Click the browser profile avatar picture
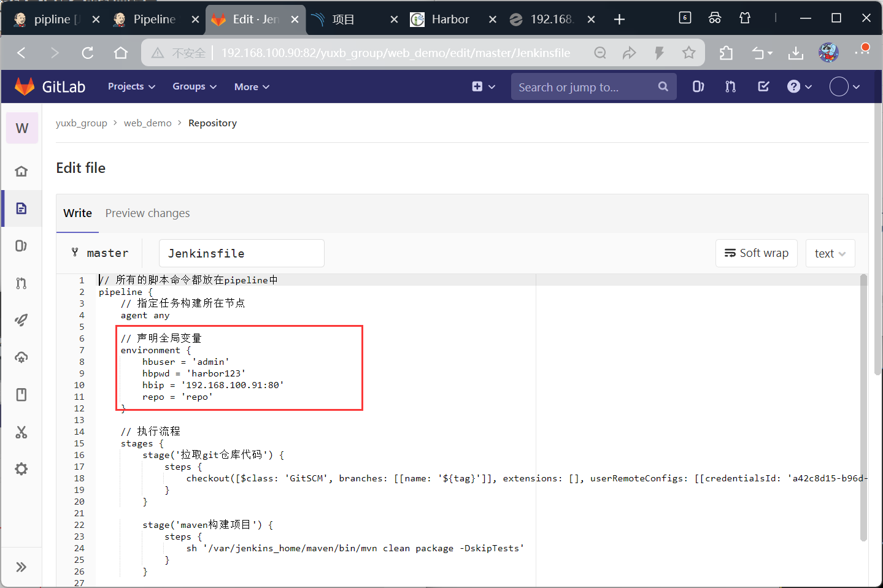Screen dimensions: 883x588 pos(828,53)
